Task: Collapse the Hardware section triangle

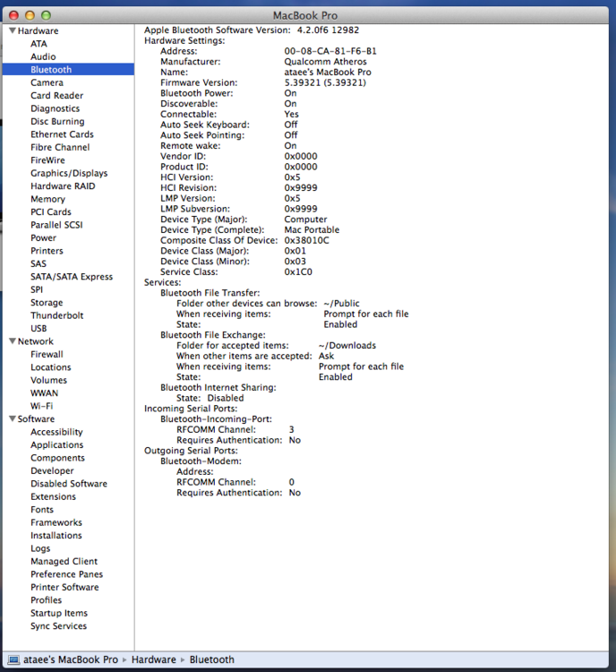Action: pos(13,30)
